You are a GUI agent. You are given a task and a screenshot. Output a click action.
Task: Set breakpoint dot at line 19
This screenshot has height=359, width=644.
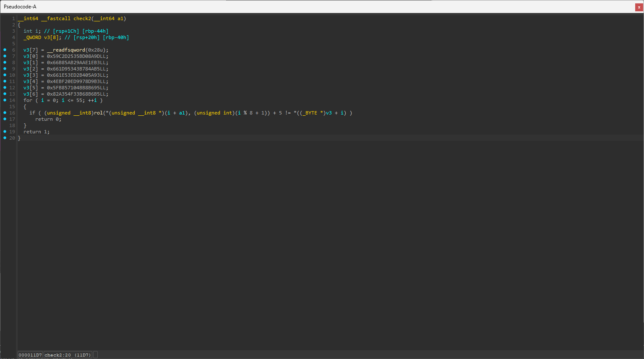(5, 132)
